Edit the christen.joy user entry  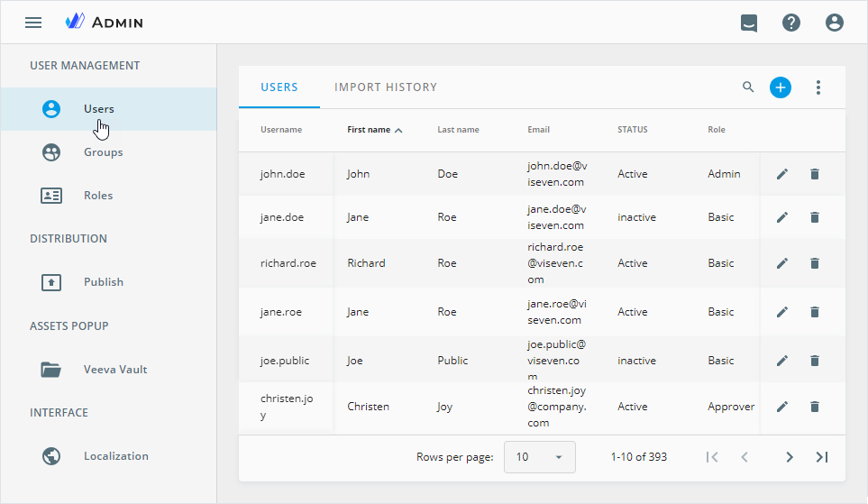(782, 407)
